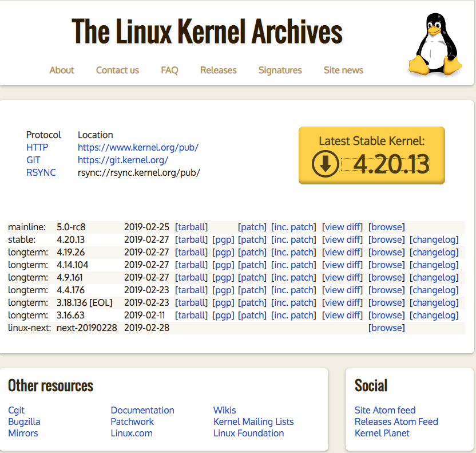Image resolution: width=476 pixels, height=453 pixels.
Task: View diff for longterm 3.16.63
Action: click(342, 316)
